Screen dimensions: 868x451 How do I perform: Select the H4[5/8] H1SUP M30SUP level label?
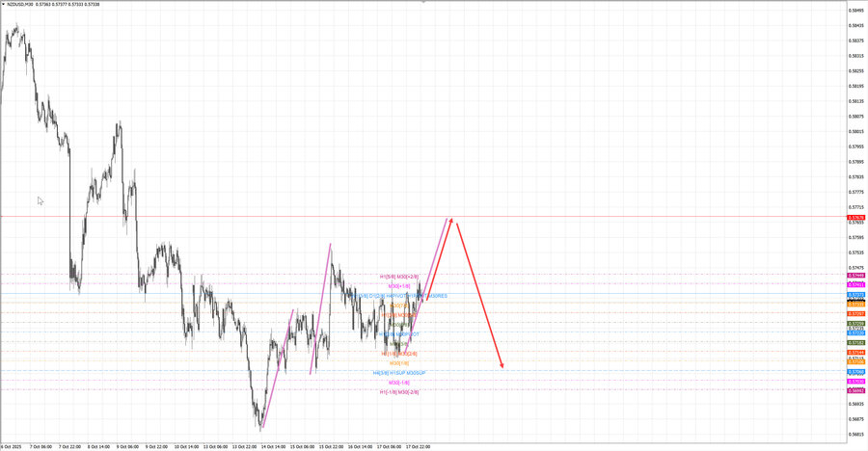click(399, 373)
